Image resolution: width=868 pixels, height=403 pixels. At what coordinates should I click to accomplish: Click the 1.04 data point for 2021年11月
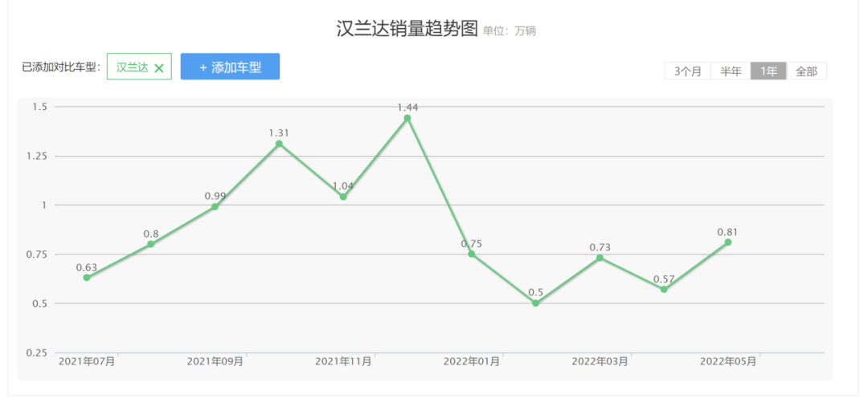pos(343,197)
